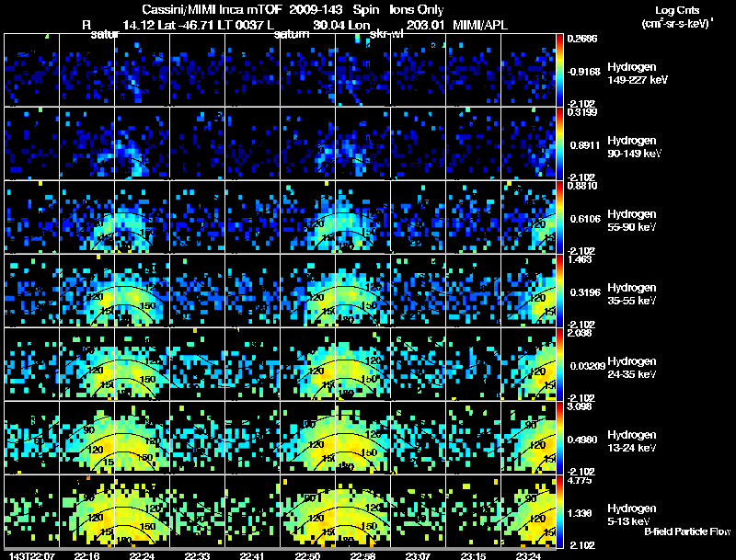The image size is (736, 560).
Task: Click the -0.9168 color scale midpoint
Action: point(583,72)
